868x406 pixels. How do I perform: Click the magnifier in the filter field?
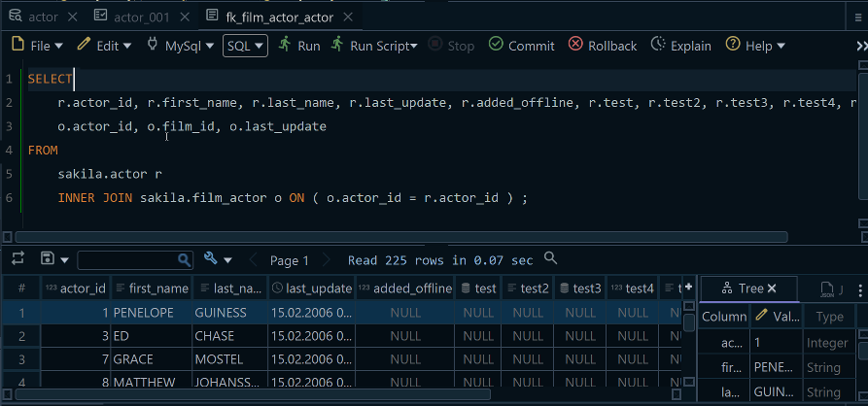click(x=184, y=259)
